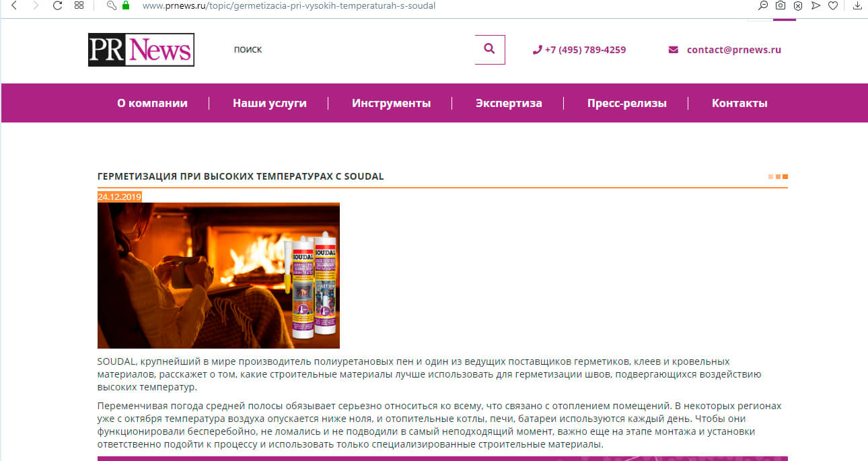This screenshot has height=461, width=868.
Task: Click the contact@prnews.ru email link
Action: 734,50
